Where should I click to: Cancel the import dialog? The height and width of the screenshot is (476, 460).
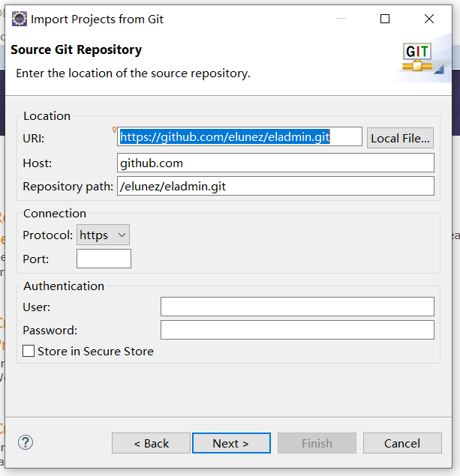point(402,443)
